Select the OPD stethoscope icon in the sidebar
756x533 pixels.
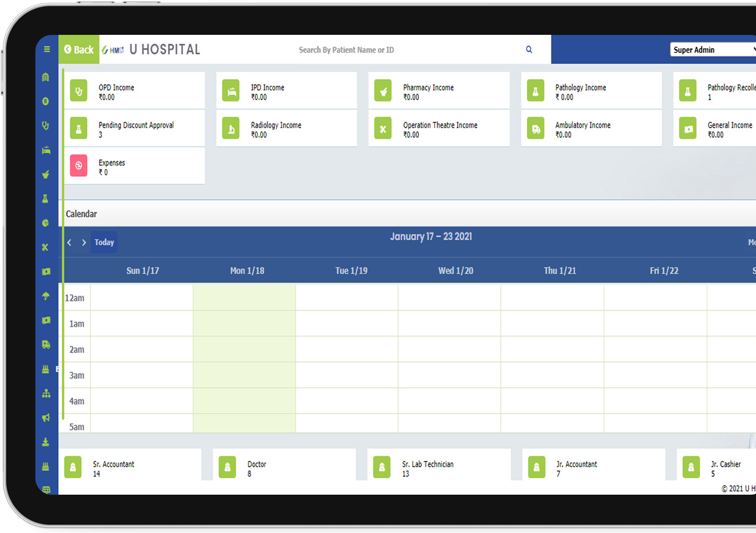(46, 125)
